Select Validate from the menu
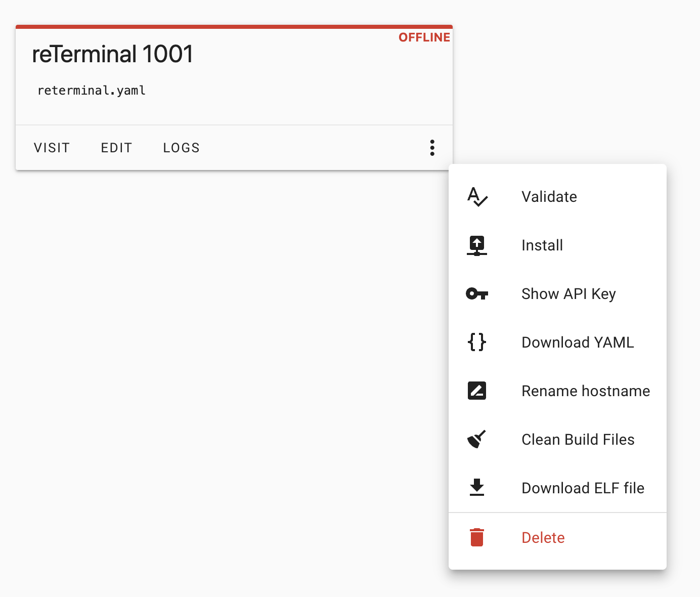 (549, 197)
